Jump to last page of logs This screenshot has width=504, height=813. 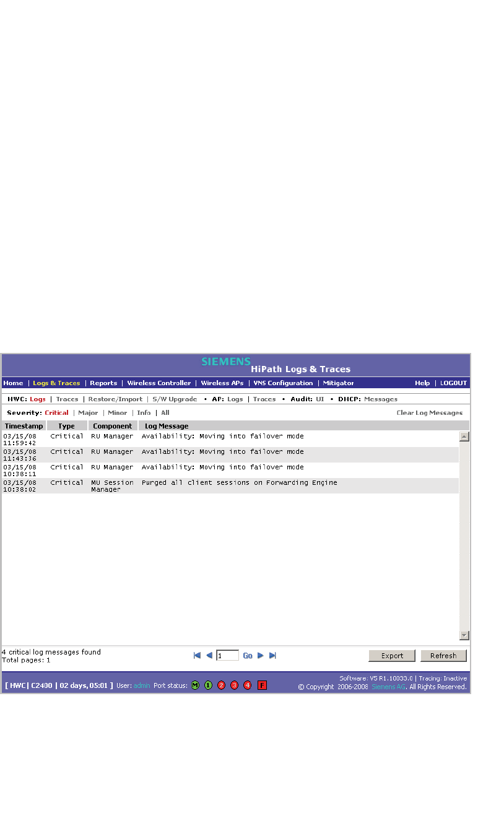point(272,655)
